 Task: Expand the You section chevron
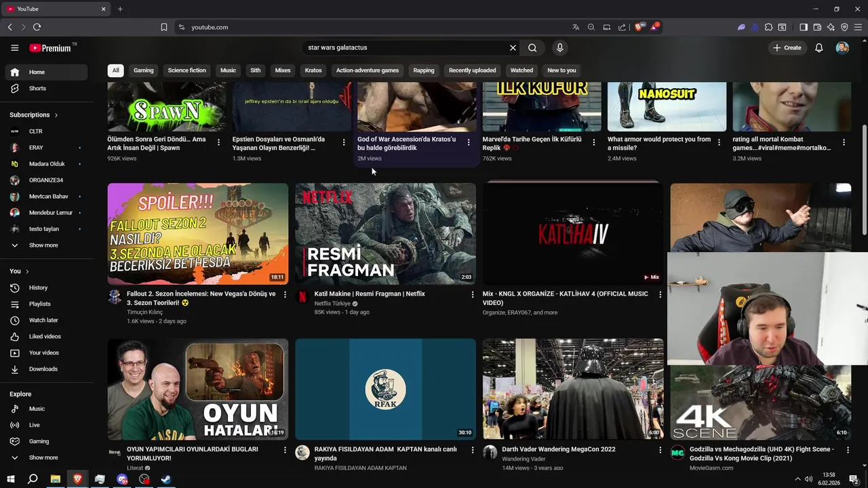point(27,271)
